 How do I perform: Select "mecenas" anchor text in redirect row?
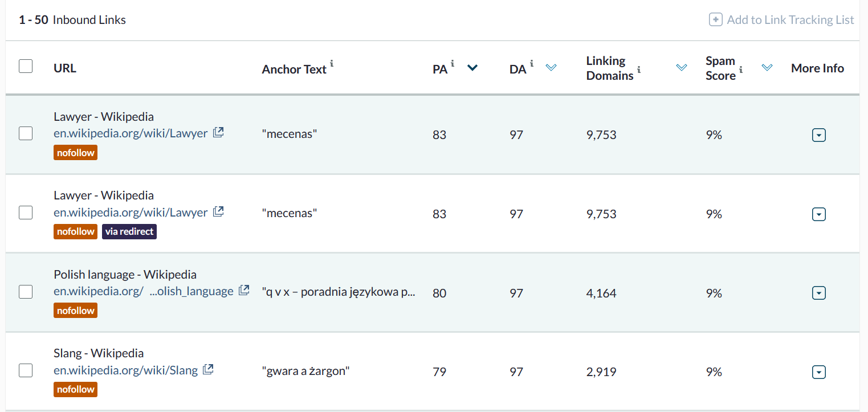pos(289,214)
